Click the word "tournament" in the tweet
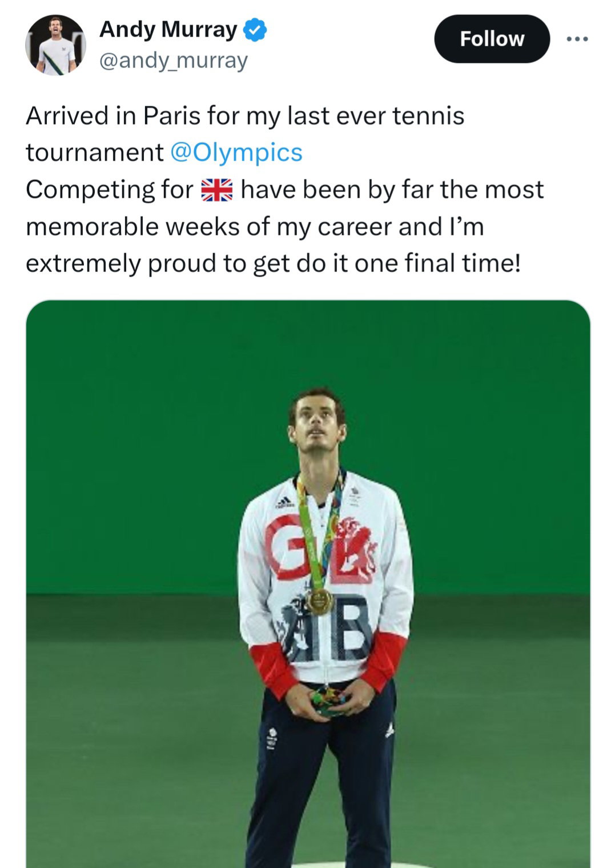The width and height of the screenshot is (615, 868). click(x=95, y=153)
